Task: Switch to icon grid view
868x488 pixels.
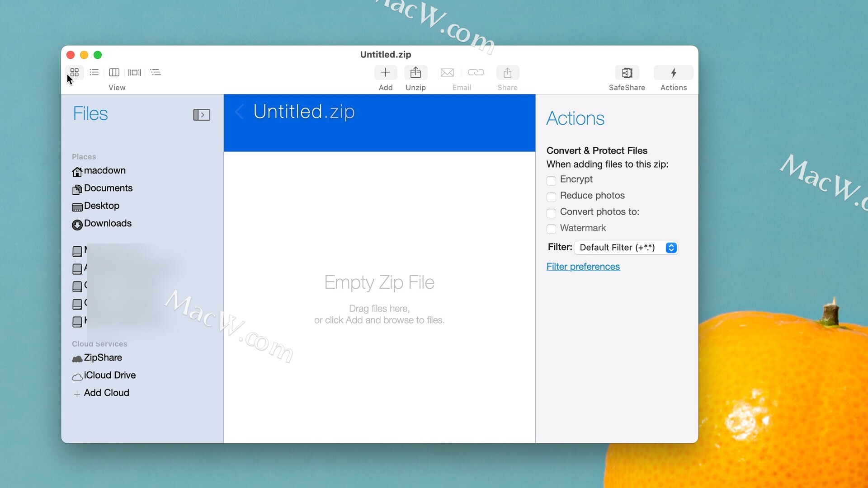Action: point(75,72)
